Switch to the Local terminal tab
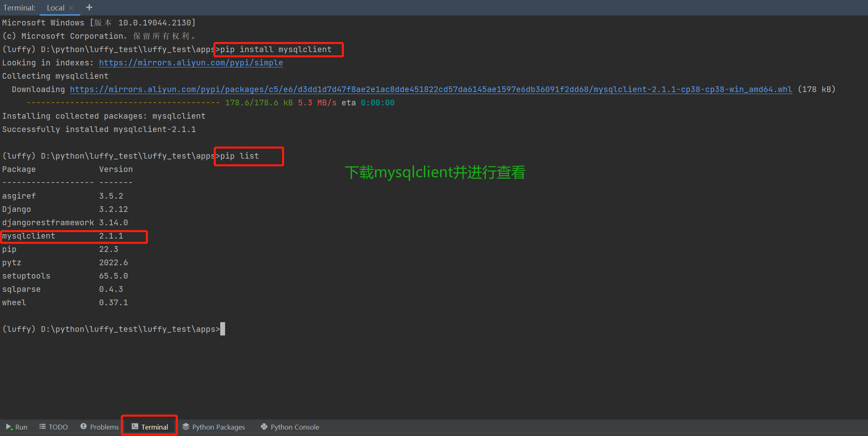The height and width of the screenshot is (436, 868). coord(55,8)
